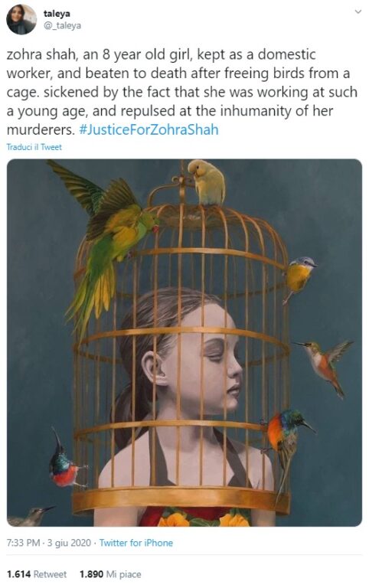This screenshot has height=588, width=369.
Task: Open the caged girl painting image
Action: coord(184,343)
